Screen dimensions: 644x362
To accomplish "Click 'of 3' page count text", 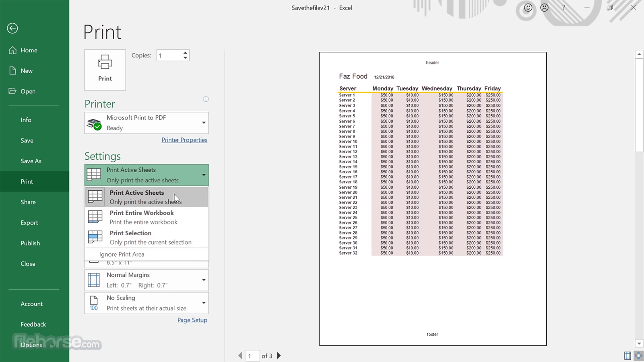I will click(x=267, y=356).
